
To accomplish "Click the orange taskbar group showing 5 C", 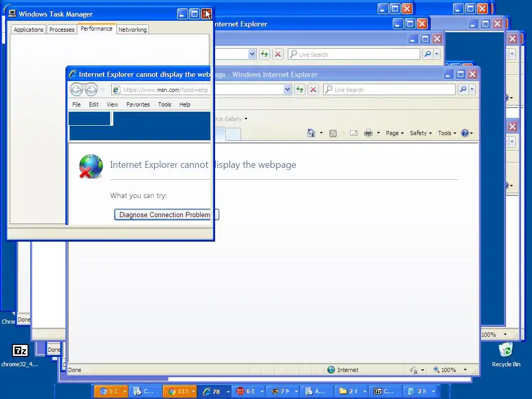I will click(111, 392).
